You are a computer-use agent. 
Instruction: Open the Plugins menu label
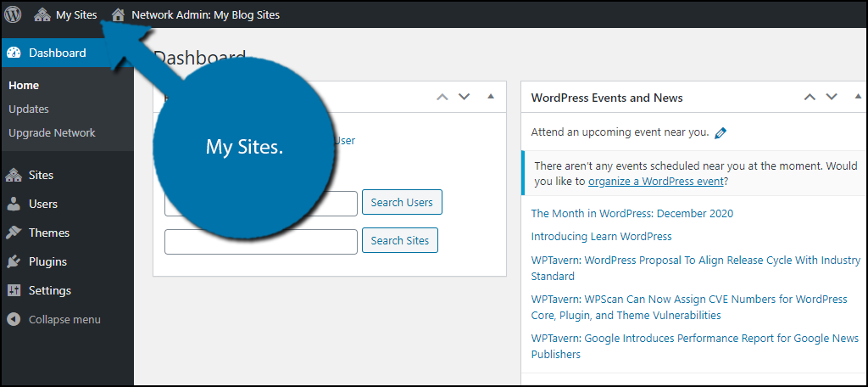47,261
